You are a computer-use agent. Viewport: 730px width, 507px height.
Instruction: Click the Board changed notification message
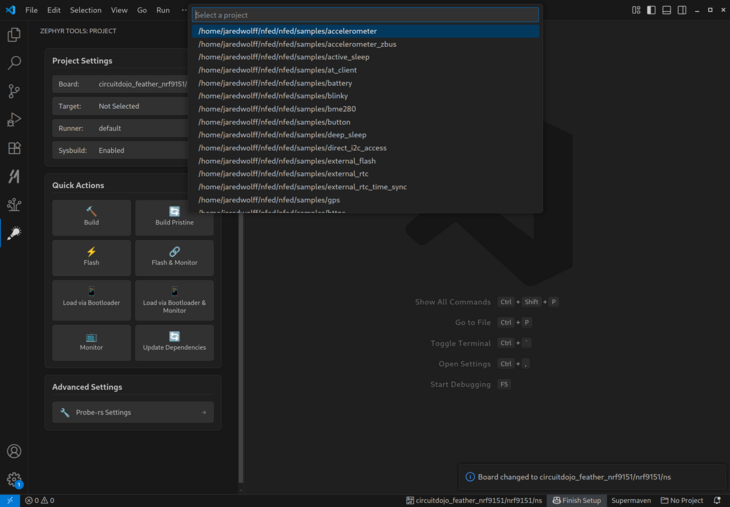[x=574, y=477]
